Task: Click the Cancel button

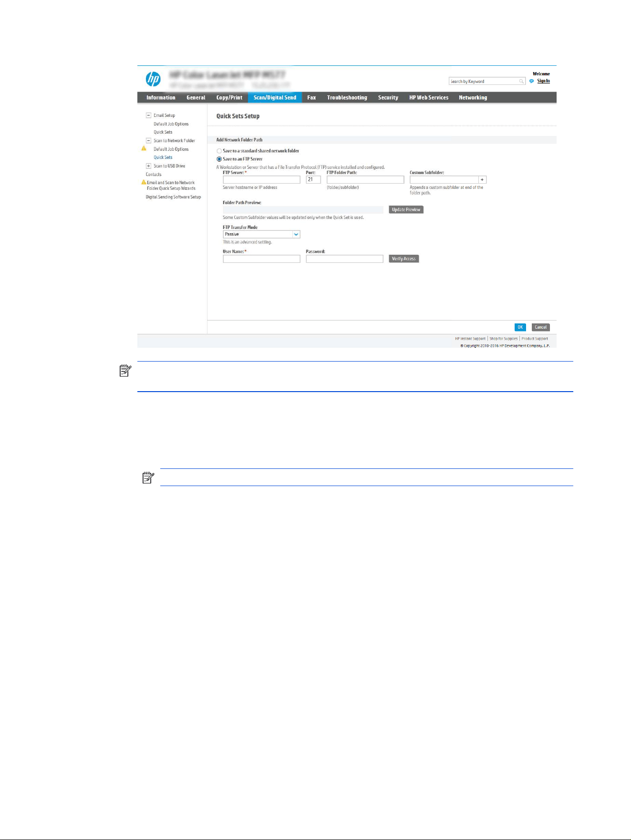Action: (x=541, y=327)
